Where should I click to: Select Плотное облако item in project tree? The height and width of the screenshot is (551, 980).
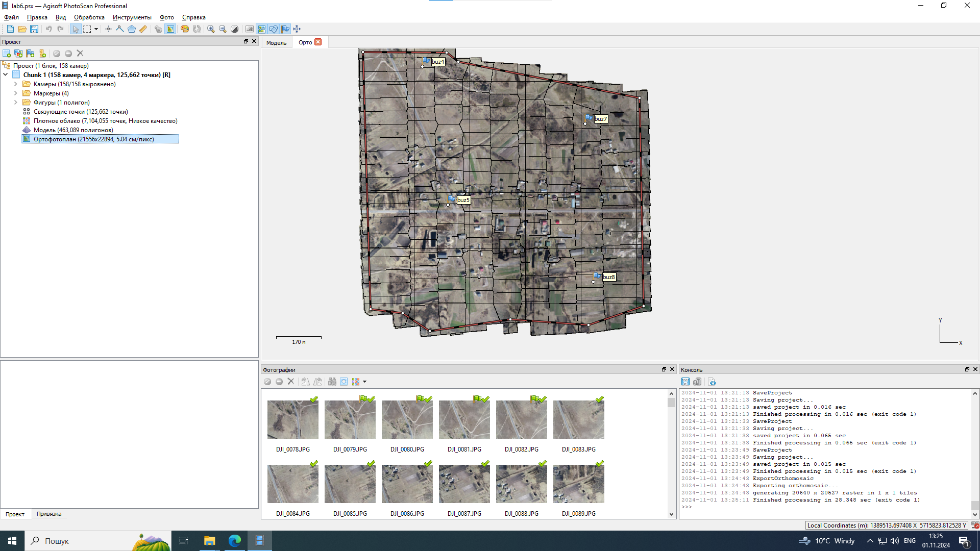[x=105, y=121]
